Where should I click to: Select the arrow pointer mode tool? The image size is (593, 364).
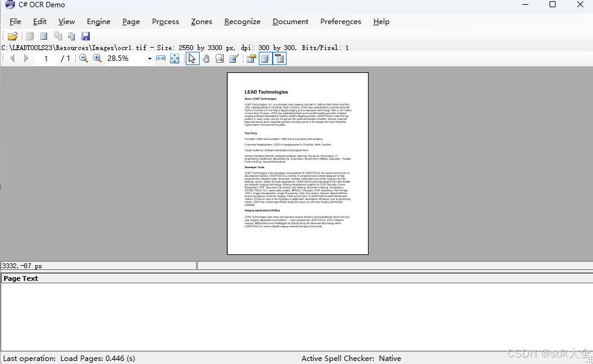(192, 58)
